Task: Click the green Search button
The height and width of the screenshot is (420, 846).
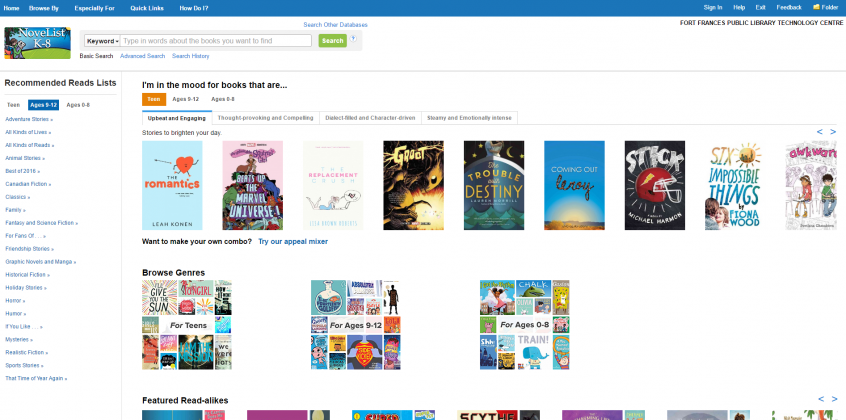Action: [332, 41]
